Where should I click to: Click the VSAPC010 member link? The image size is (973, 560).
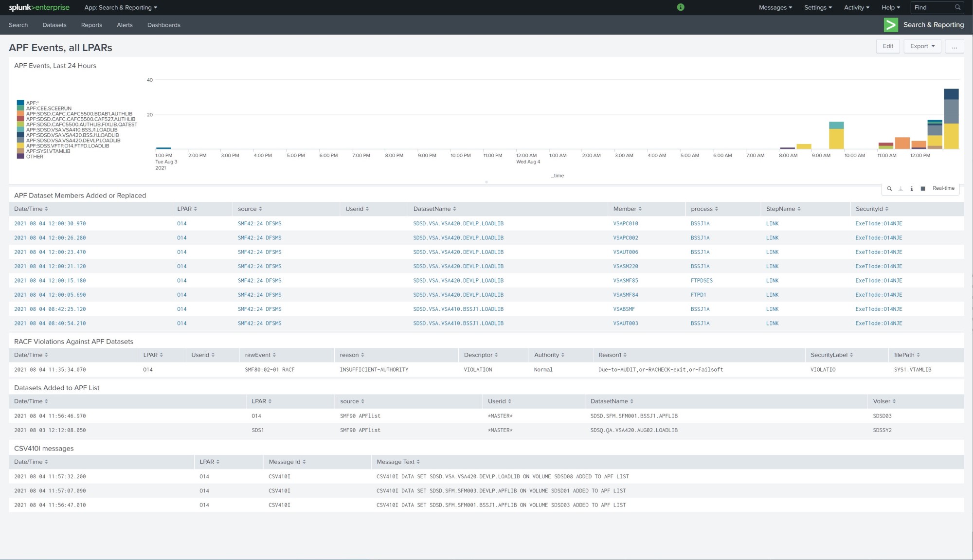pos(625,224)
